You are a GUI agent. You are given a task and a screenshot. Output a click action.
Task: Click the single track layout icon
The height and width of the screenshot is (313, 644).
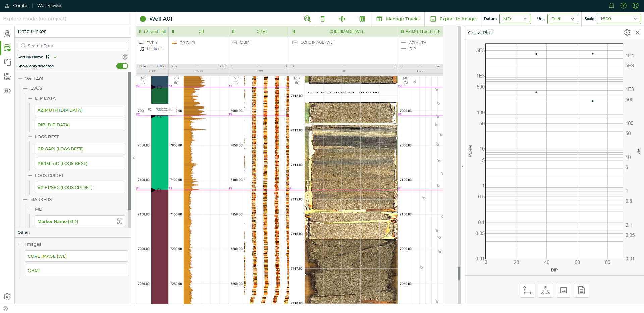coord(323,19)
